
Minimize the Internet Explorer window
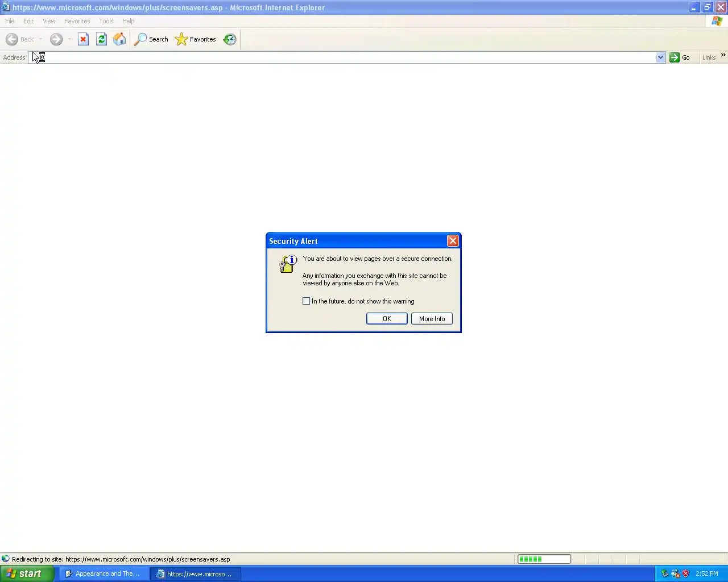(694, 7)
